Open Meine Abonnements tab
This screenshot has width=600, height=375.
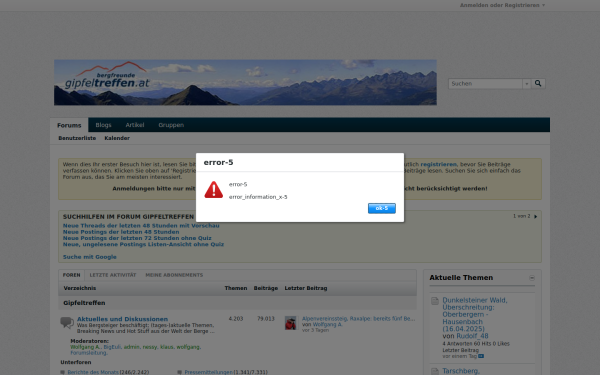[174, 275]
